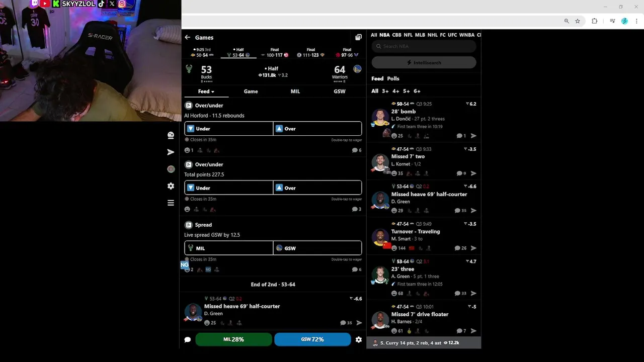
Task: Select MLB league filter
Action: pyautogui.click(x=420, y=35)
